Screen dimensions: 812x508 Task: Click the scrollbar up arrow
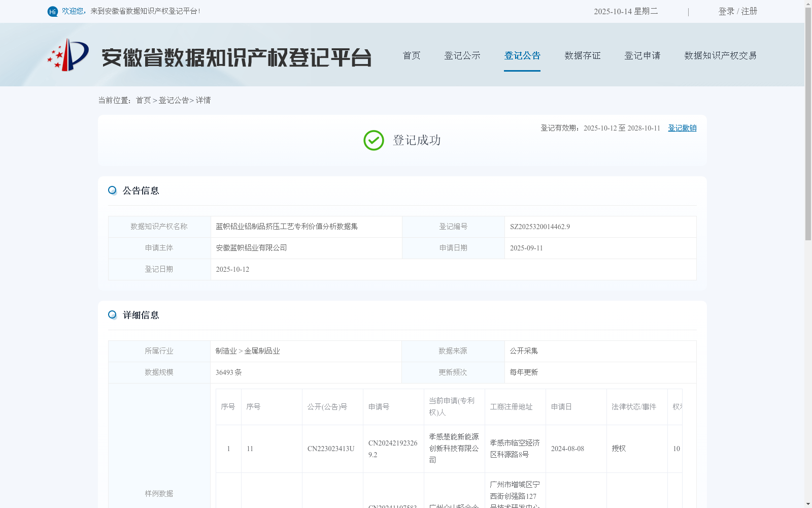808,4
